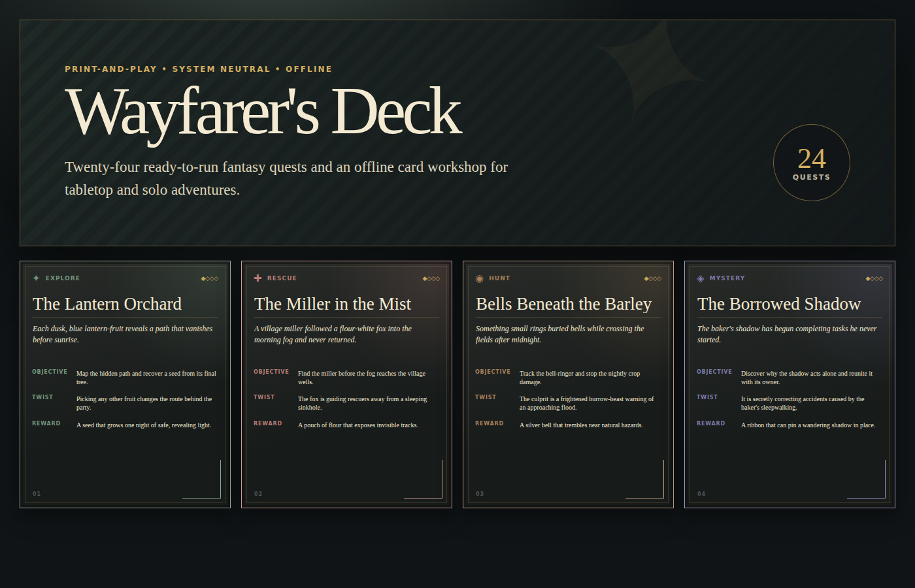The width and height of the screenshot is (915, 588).
Task: Click 'A silver bell that trembles' reward text
Action: coord(582,425)
